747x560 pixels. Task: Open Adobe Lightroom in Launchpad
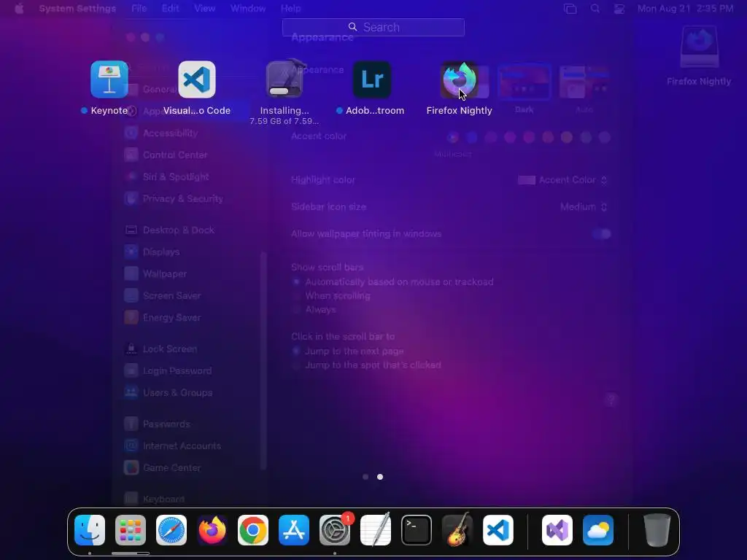[x=372, y=79]
